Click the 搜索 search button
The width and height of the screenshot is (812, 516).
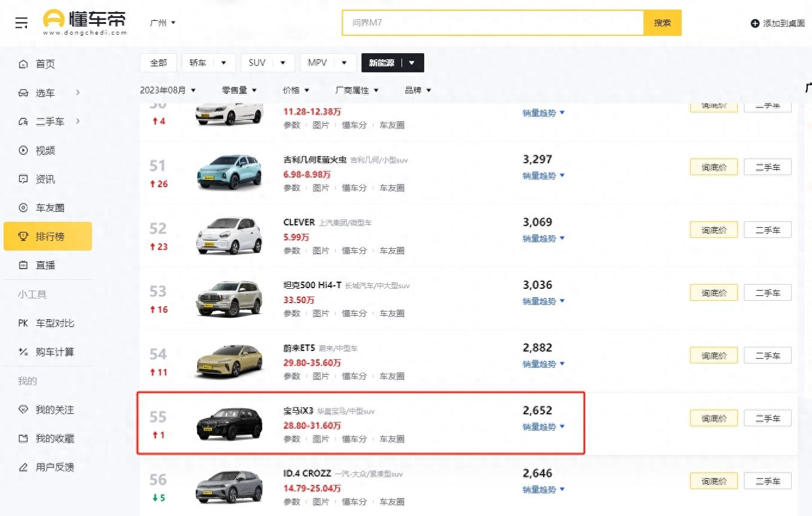click(x=662, y=23)
